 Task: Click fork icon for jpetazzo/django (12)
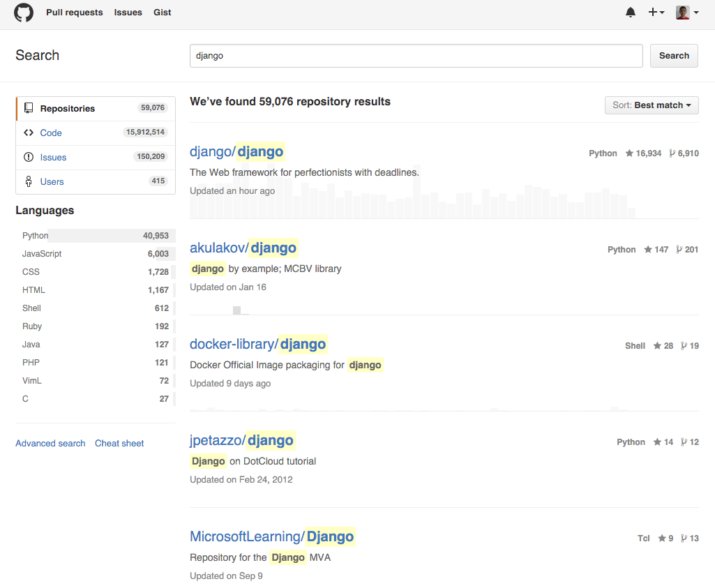click(684, 442)
